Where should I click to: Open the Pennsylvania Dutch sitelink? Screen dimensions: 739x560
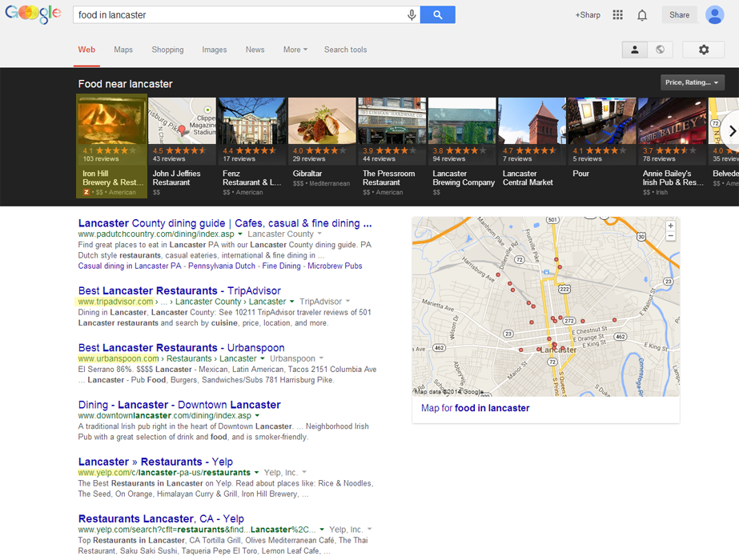(222, 266)
